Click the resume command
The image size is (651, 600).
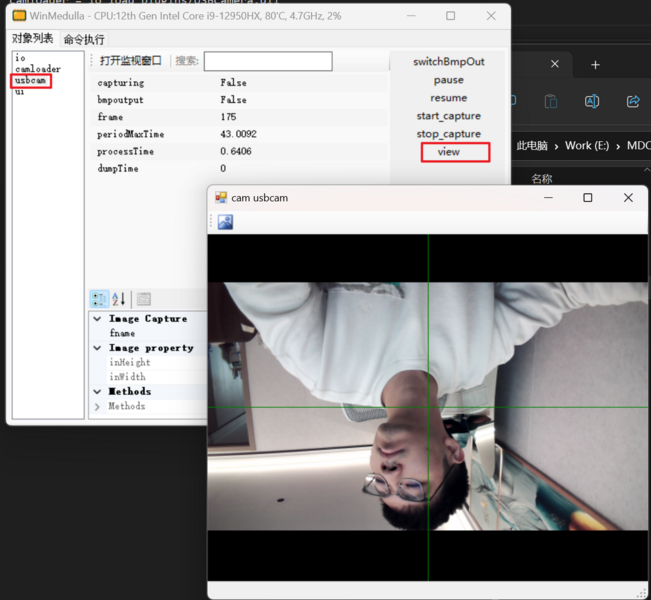tap(448, 98)
